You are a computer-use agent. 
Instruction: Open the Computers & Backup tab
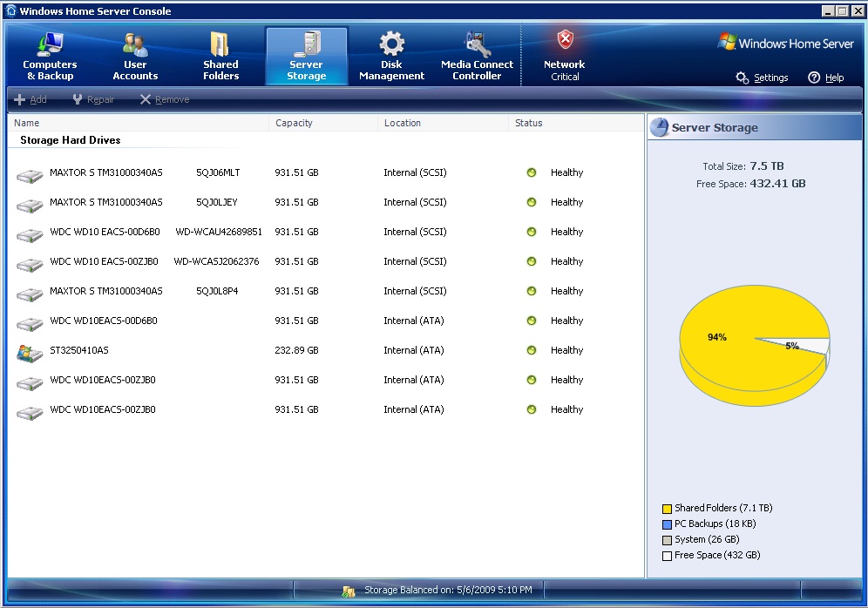tap(50, 57)
